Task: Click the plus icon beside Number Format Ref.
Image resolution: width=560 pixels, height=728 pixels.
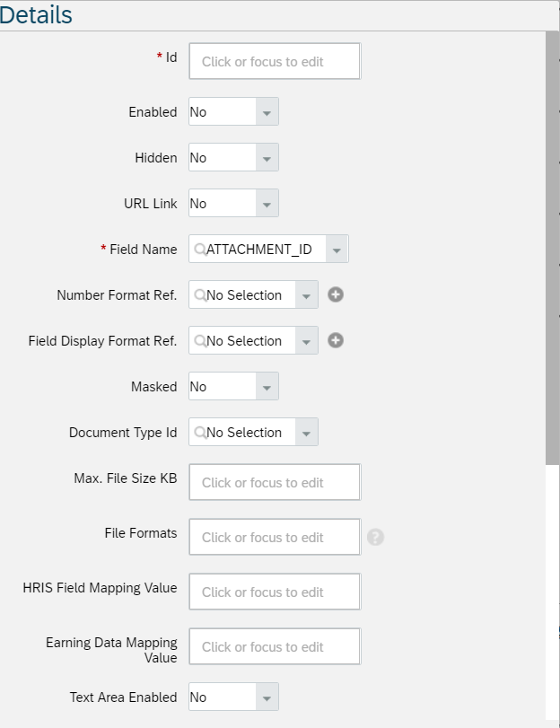Action: 336,294
